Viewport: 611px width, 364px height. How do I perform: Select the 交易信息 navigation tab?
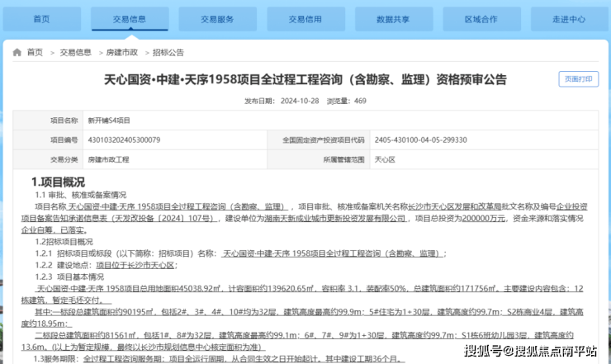130,18
